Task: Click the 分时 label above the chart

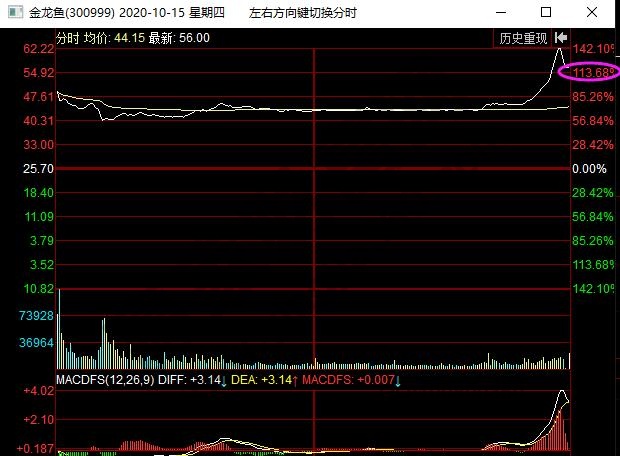Action: coord(67,38)
